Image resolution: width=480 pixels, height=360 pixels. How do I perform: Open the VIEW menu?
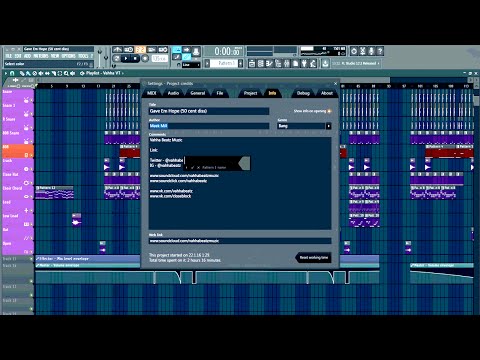[55, 56]
